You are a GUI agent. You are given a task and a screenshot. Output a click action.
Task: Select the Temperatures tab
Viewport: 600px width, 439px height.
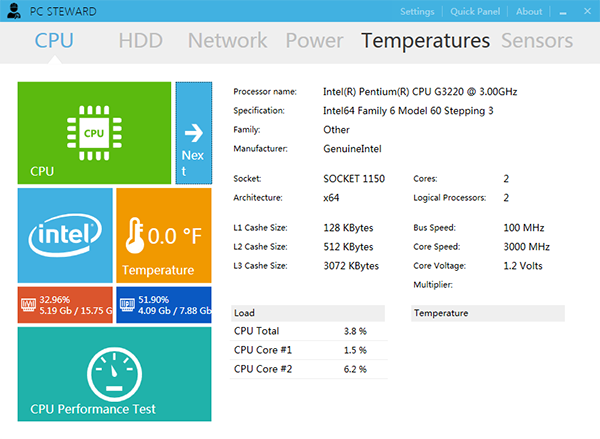point(426,41)
